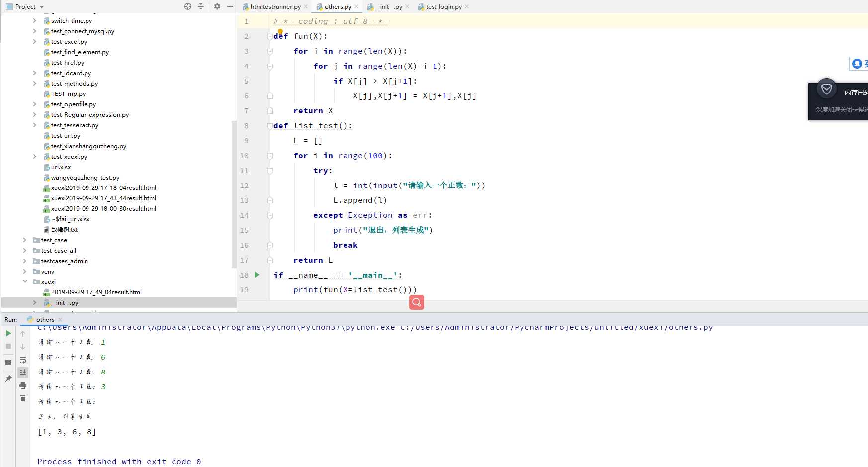Toggle code fold marker on line 11
The height and width of the screenshot is (467, 868).
click(270, 171)
